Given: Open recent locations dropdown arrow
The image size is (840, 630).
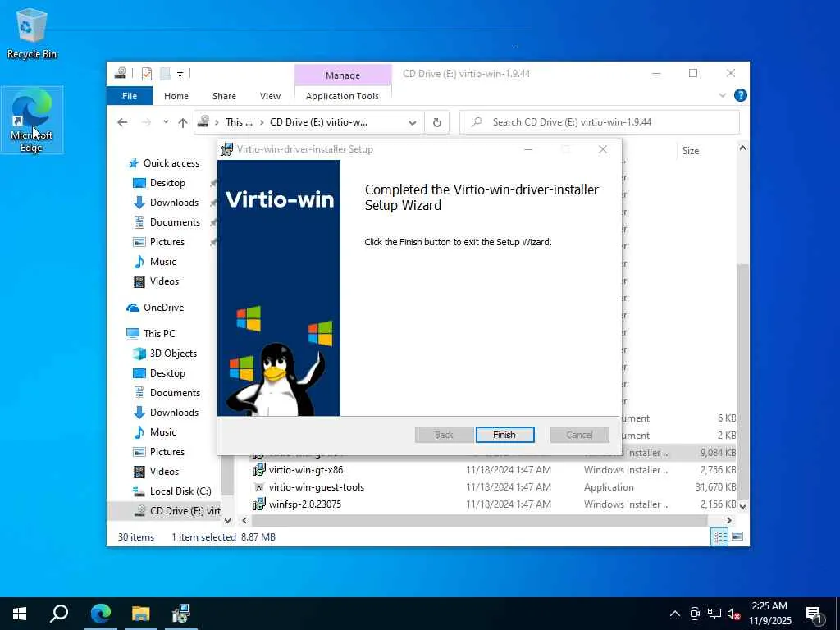Looking at the screenshot, I should tap(166, 122).
